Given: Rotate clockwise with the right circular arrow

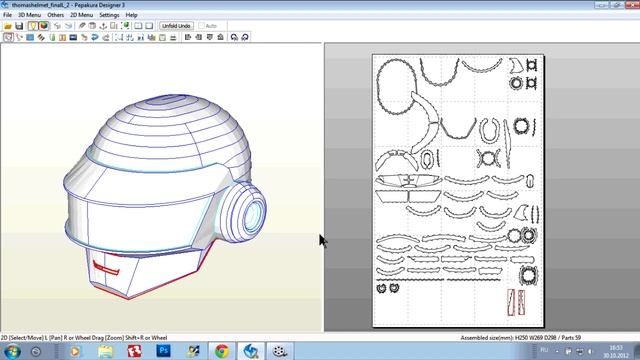Looking at the screenshot, I should point(245,37).
